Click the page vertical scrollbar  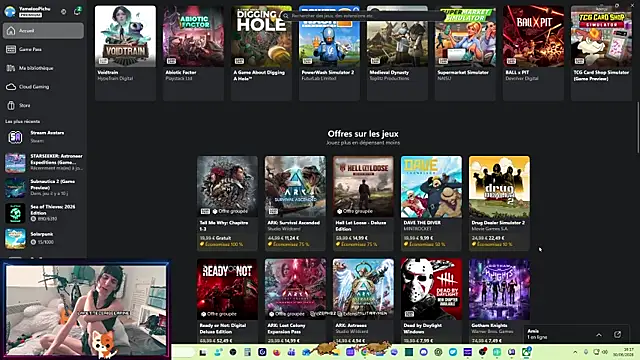click(x=638, y=127)
